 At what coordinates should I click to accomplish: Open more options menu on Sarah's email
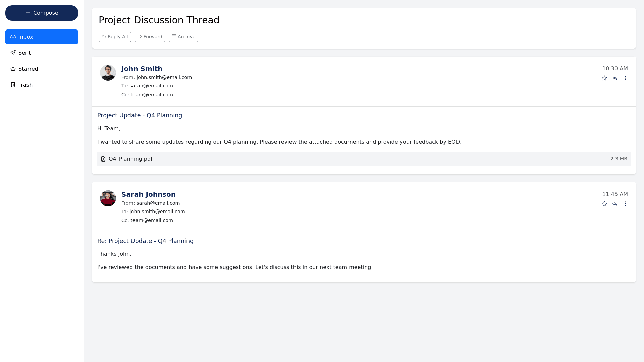625,204
